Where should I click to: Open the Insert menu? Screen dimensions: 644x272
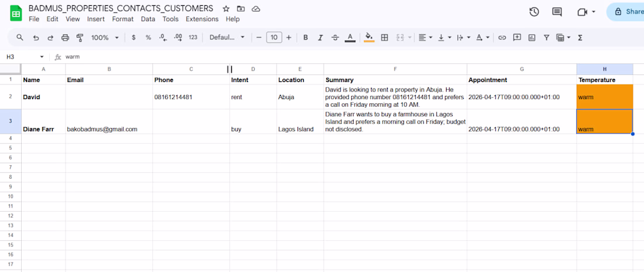(95, 19)
